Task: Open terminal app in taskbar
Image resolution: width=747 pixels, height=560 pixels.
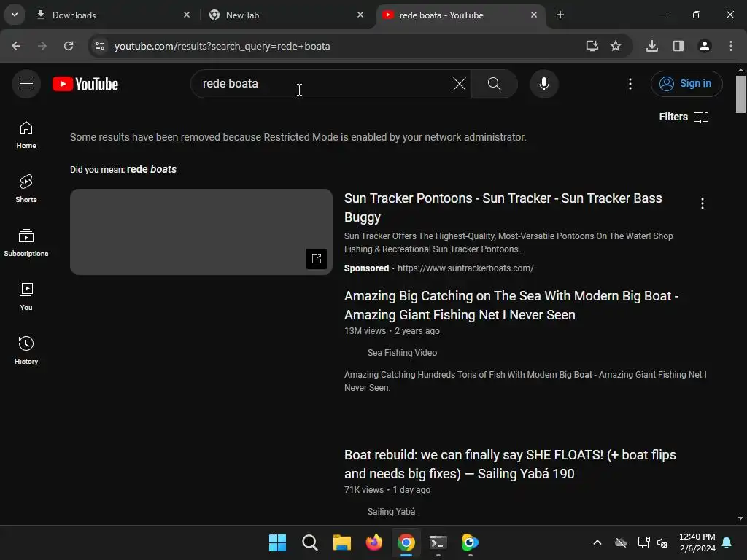Action: [x=438, y=542]
